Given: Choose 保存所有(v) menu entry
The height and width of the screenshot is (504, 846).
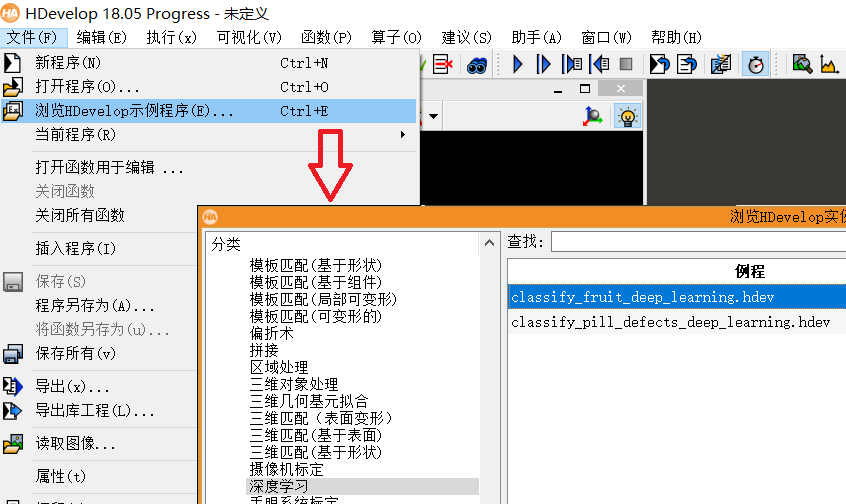Looking at the screenshot, I should point(76,354).
